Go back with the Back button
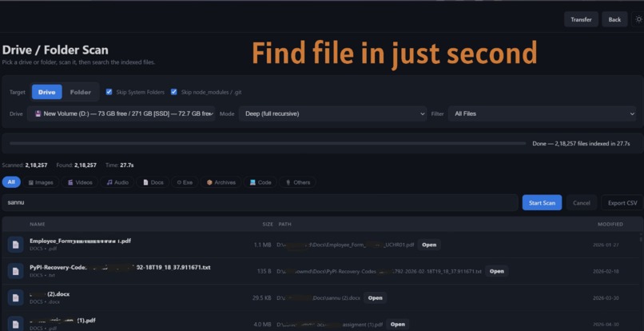The height and width of the screenshot is (331, 644). [614, 19]
